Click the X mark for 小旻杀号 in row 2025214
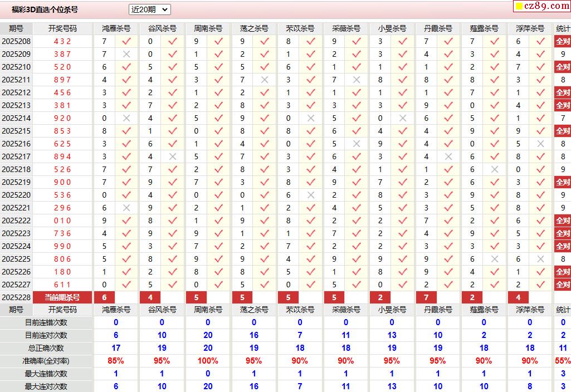571x392 pixels. 403,118
